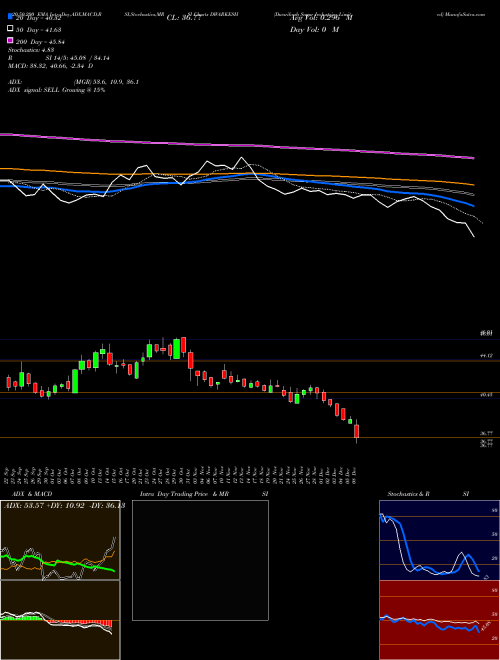Click the 'MACD: 38.32, 40.66, -2.34' line
500x660 pixels.
51,66
